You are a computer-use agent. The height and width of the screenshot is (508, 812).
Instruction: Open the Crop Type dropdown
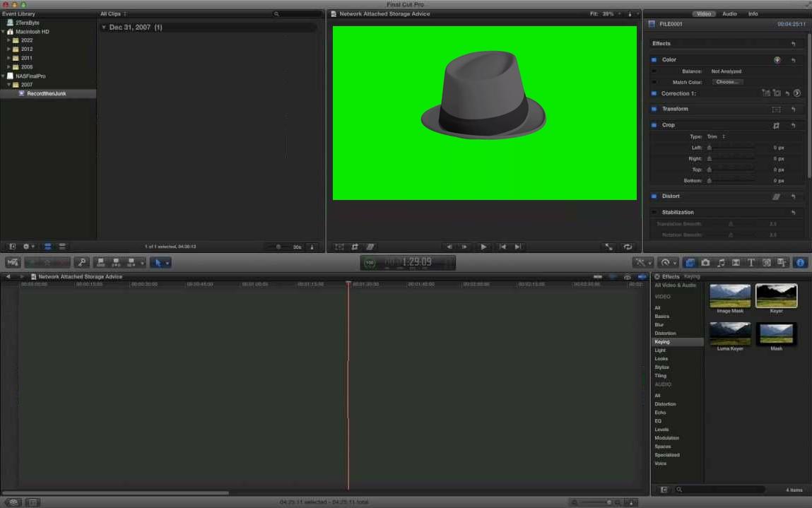(716, 136)
